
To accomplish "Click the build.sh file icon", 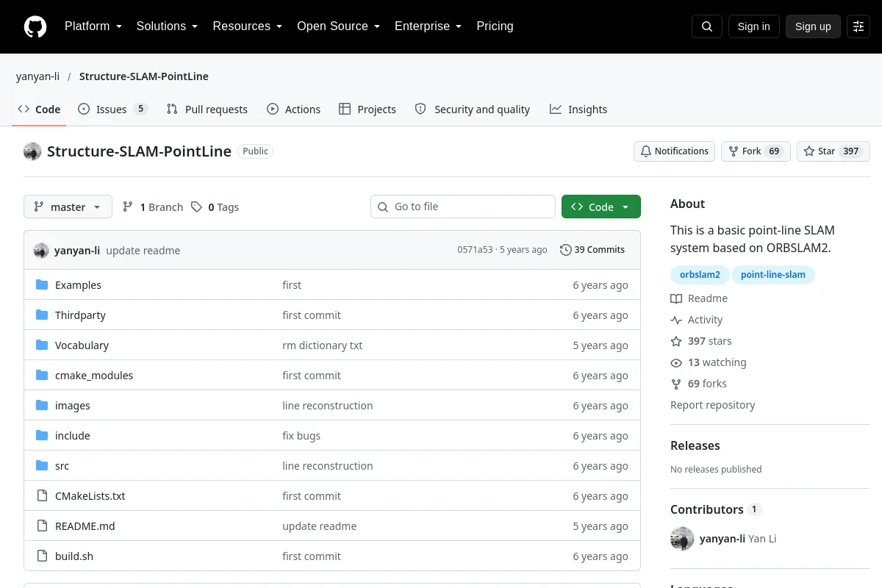I will click(x=42, y=556).
